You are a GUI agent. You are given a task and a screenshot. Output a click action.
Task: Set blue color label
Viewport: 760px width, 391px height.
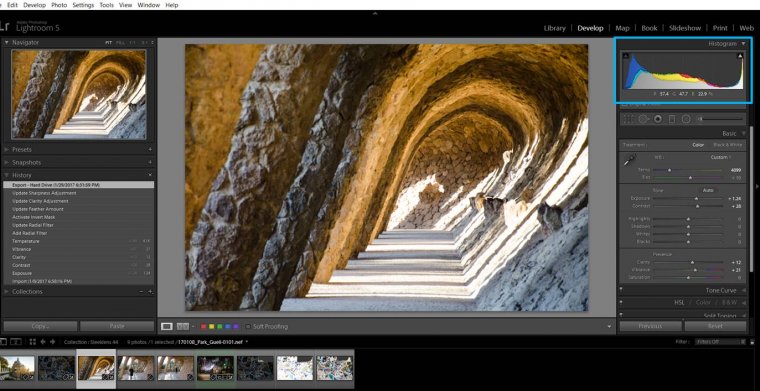tap(228, 327)
